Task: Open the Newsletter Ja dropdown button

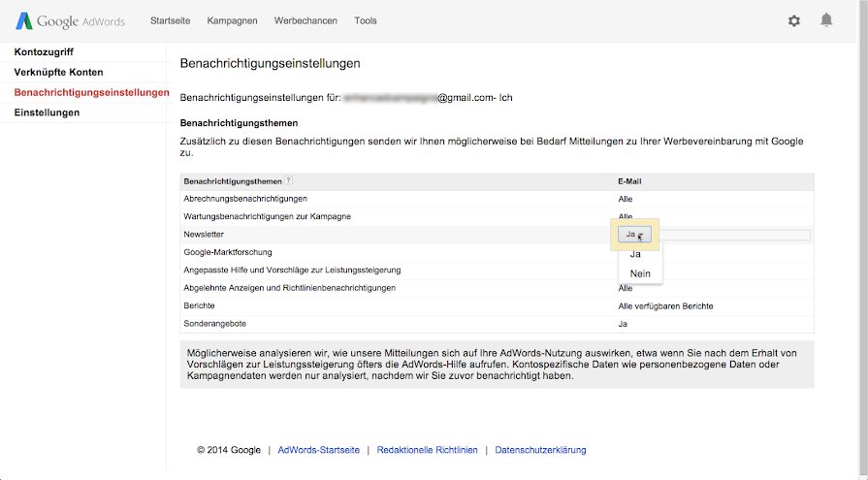Action: (x=634, y=235)
